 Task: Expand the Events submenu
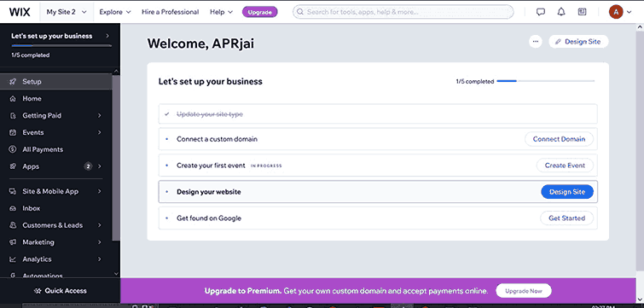click(x=100, y=132)
